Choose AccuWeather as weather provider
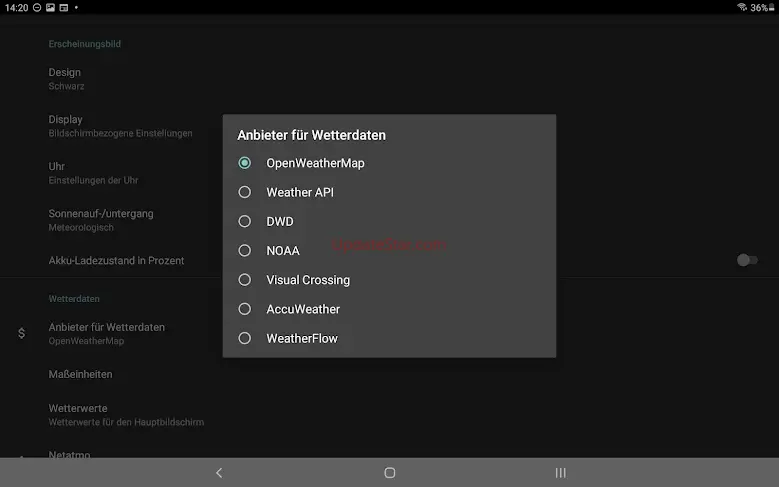The height and width of the screenshot is (487, 779). 245,309
